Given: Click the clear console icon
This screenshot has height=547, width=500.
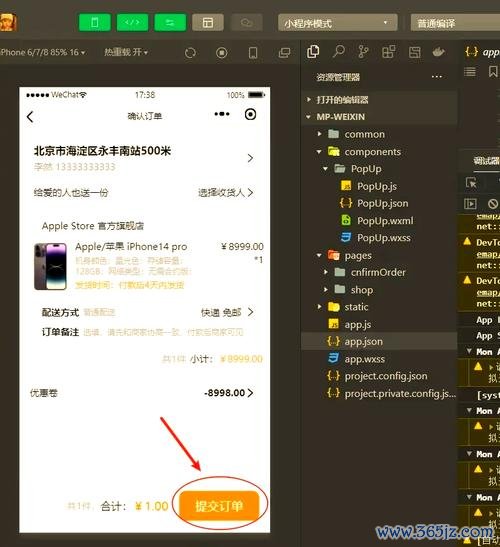Looking at the screenshot, I should [493, 204].
